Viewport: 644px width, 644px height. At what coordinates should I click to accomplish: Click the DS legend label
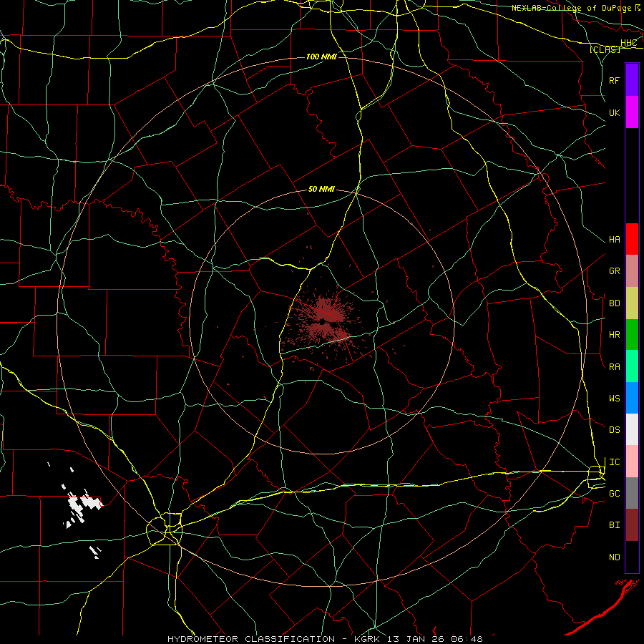click(x=615, y=430)
